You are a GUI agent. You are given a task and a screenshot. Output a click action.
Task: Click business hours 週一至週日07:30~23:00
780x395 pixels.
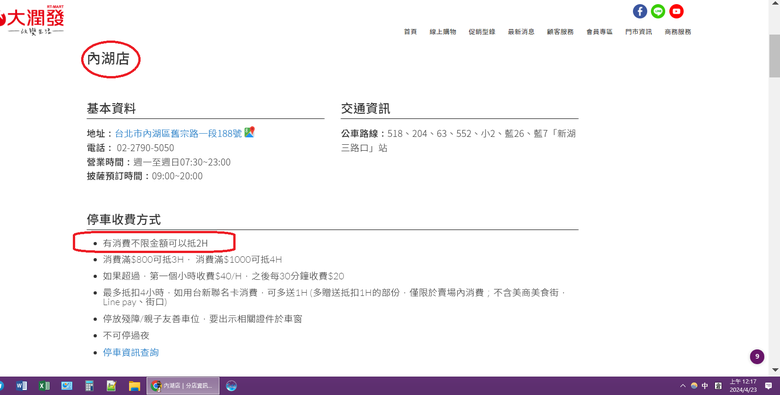point(182,162)
